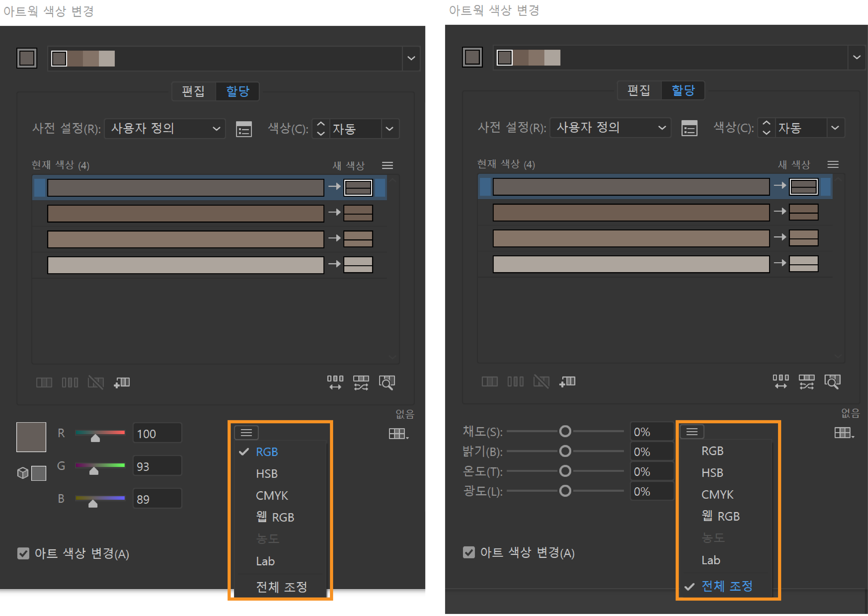The width and height of the screenshot is (868, 616).
Task: Click the R value input field
Action: coord(157,433)
